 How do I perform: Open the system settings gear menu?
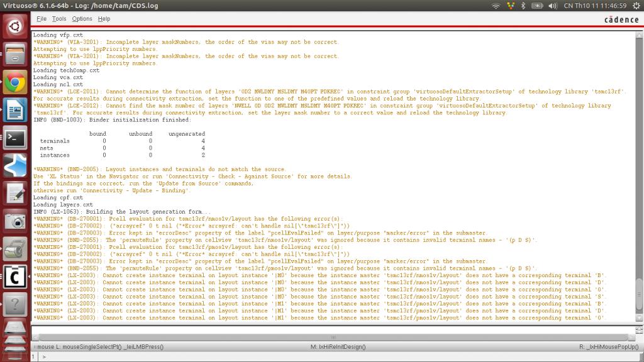point(636,6)
